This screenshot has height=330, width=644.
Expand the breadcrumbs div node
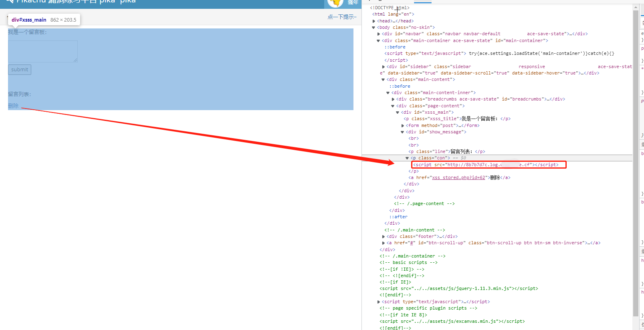click(x=393, y=99)
